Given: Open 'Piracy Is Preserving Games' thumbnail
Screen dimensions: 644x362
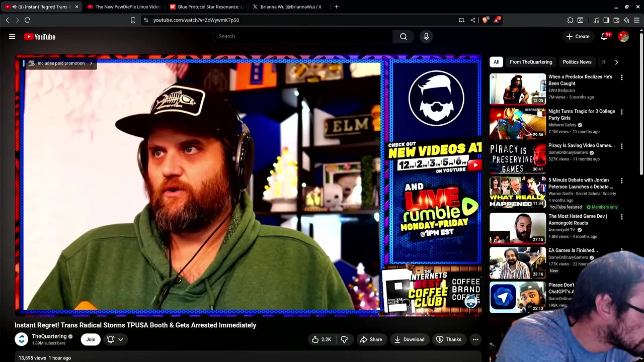Looking at the screenshot, I should [518, 157].
